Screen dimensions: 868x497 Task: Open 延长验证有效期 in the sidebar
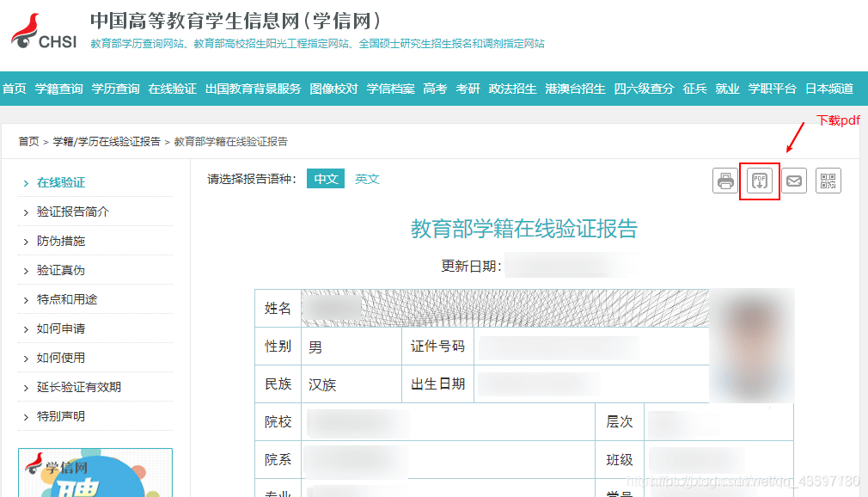coord(79,387)
